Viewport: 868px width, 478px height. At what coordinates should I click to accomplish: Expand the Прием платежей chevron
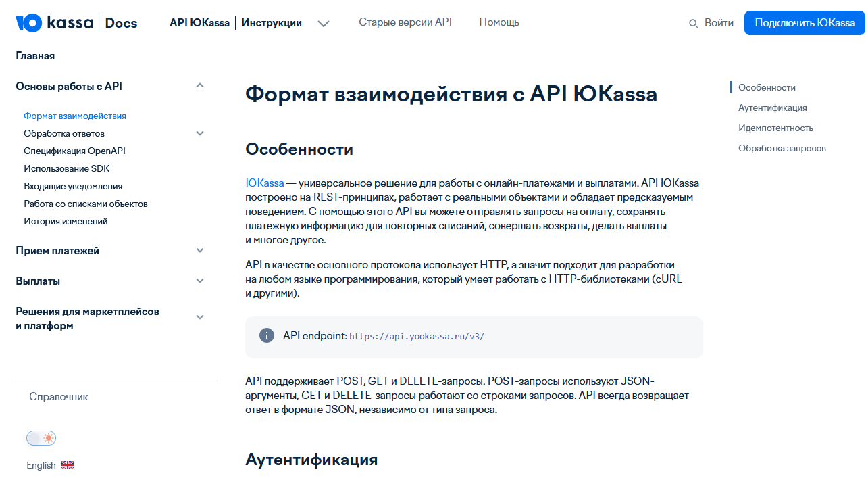click(200, 250)
